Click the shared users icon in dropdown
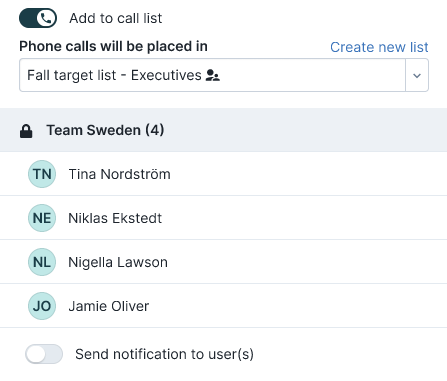The height and width of the screenshot is (381, 447). [x=213, y=75]
